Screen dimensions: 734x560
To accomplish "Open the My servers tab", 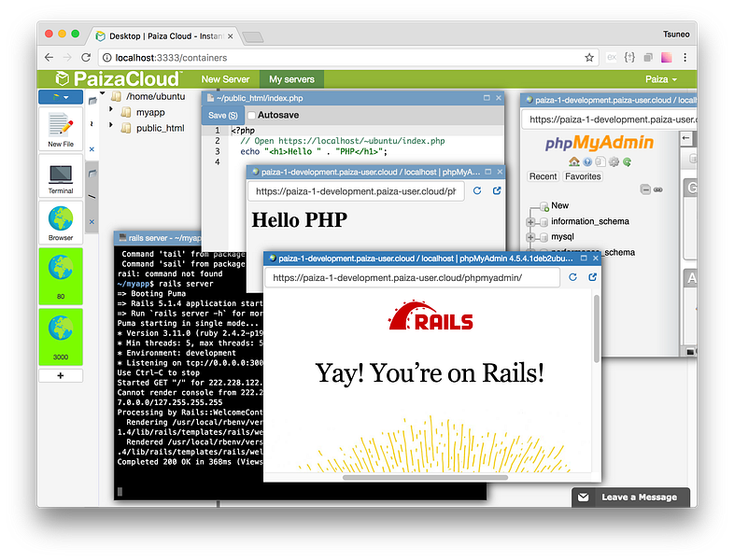I will pyautogui.click(x=291, y=79).
